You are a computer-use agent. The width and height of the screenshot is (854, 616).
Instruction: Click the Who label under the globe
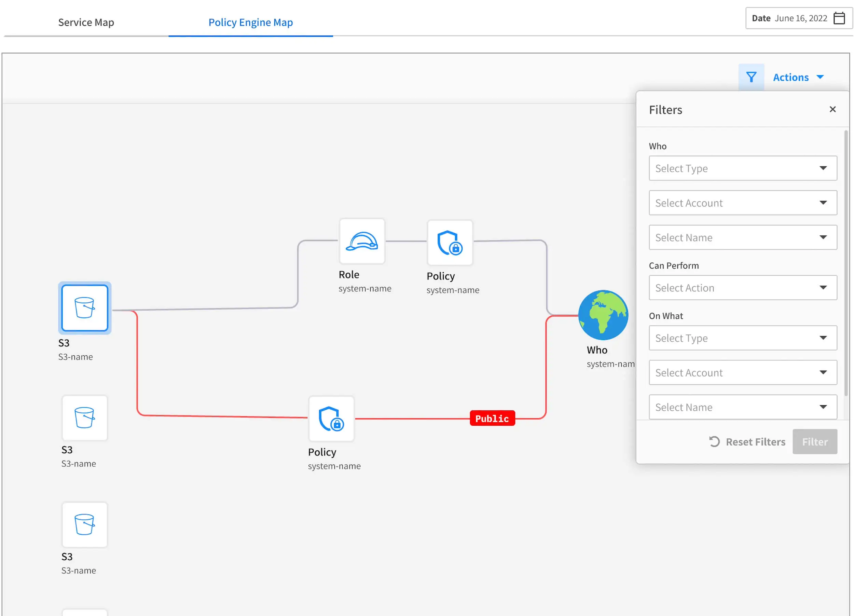597,350
